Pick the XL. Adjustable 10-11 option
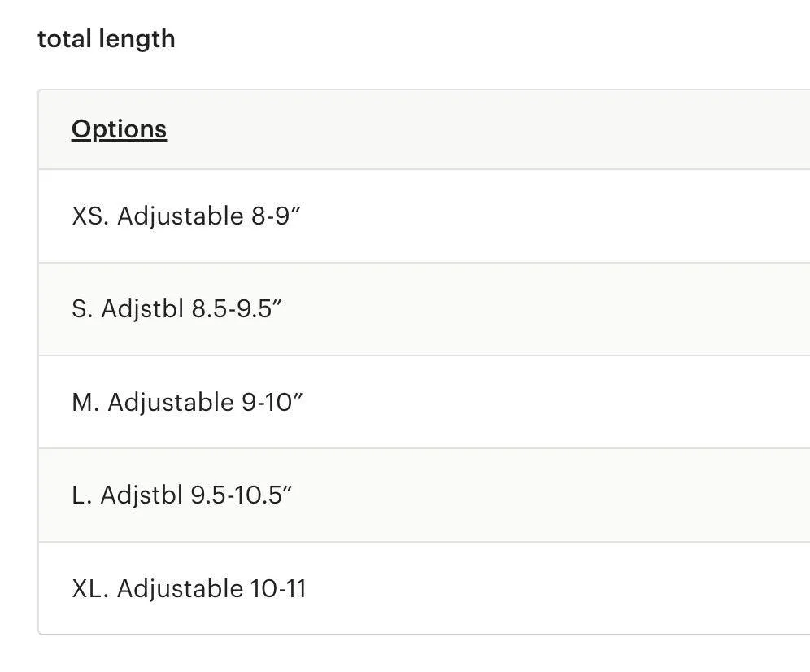Viewport: 810px width, 672px height. click(x=425, y=588)
